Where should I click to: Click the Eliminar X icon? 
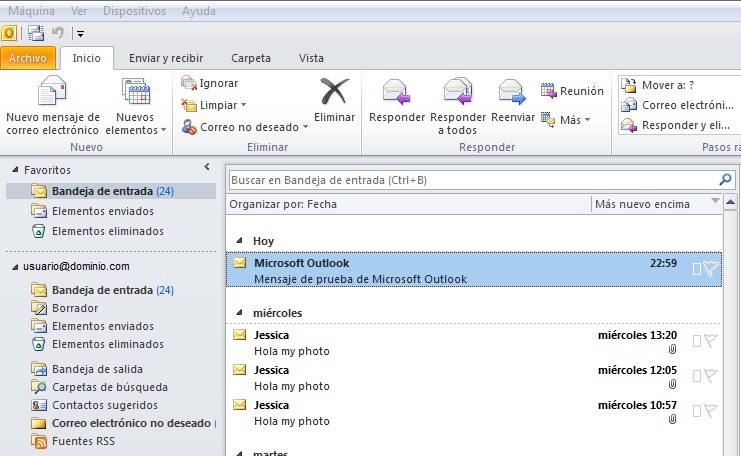click(x=334, y=93)
